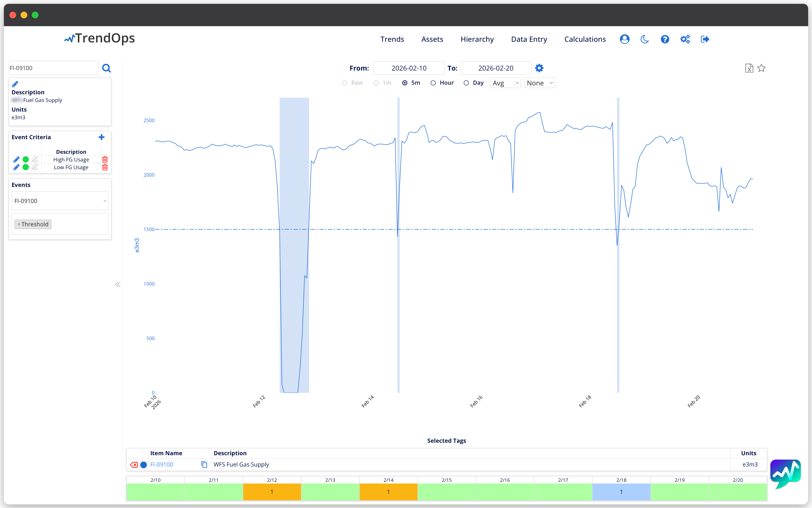Go to the Hierarchy page

click(x=477, y=39)
